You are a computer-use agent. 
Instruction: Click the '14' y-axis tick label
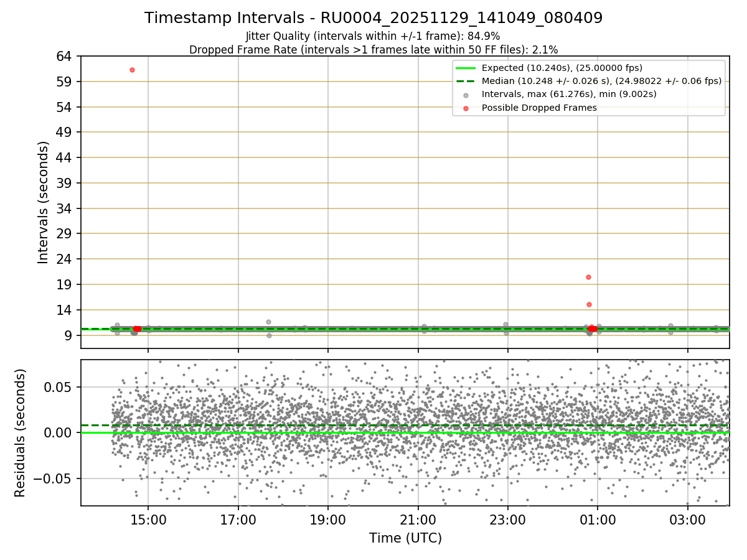click(x=65, y=310)
